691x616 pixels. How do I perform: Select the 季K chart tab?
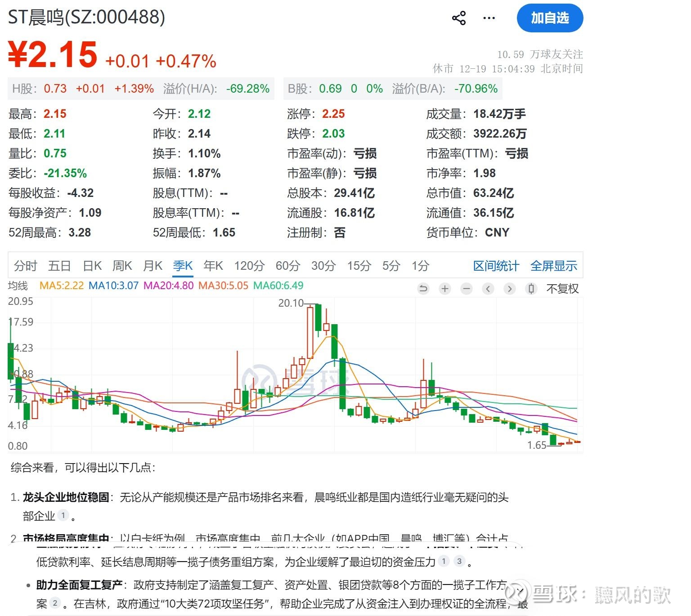[183, 266]
